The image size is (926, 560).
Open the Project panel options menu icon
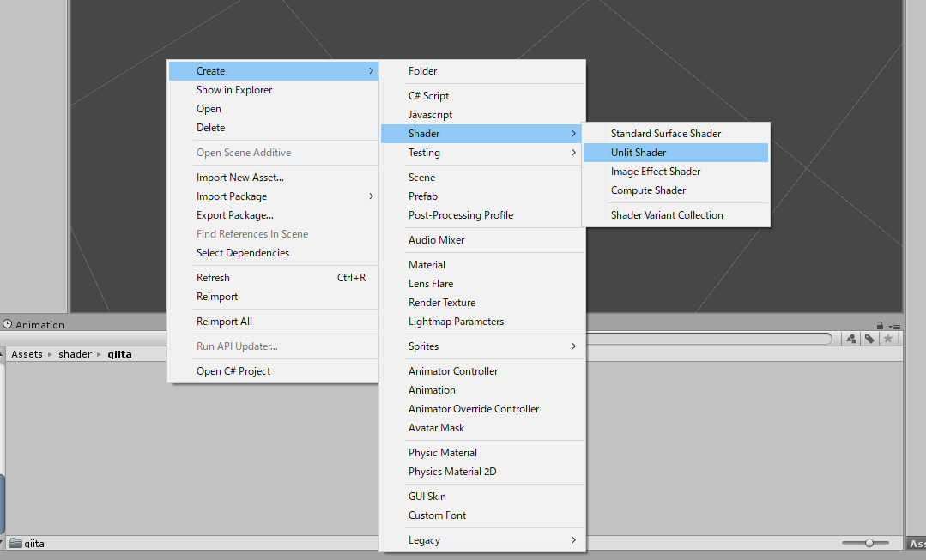(x=895, y=325)
